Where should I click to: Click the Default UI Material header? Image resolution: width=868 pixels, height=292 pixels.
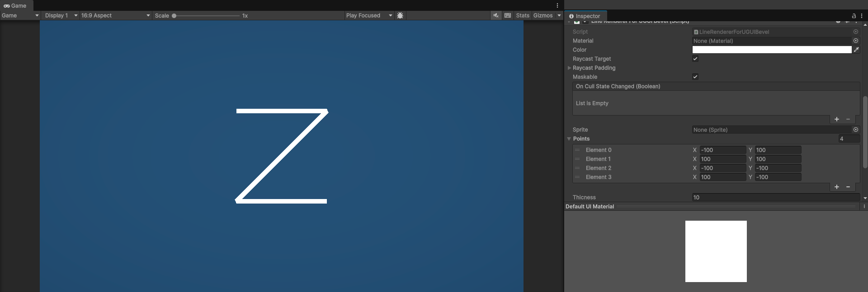pyautogui.click(x=590, y=206)
